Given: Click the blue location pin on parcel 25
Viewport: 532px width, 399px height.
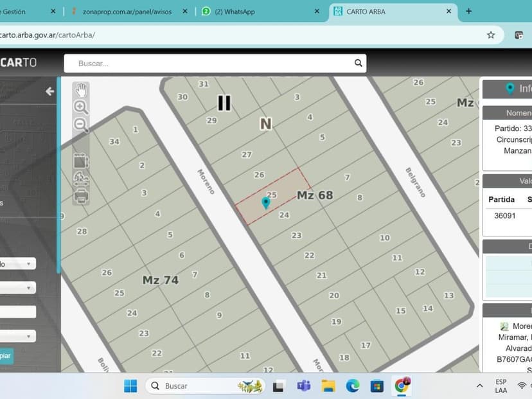Looking at the screenshot, I should (x=266, y=203).
